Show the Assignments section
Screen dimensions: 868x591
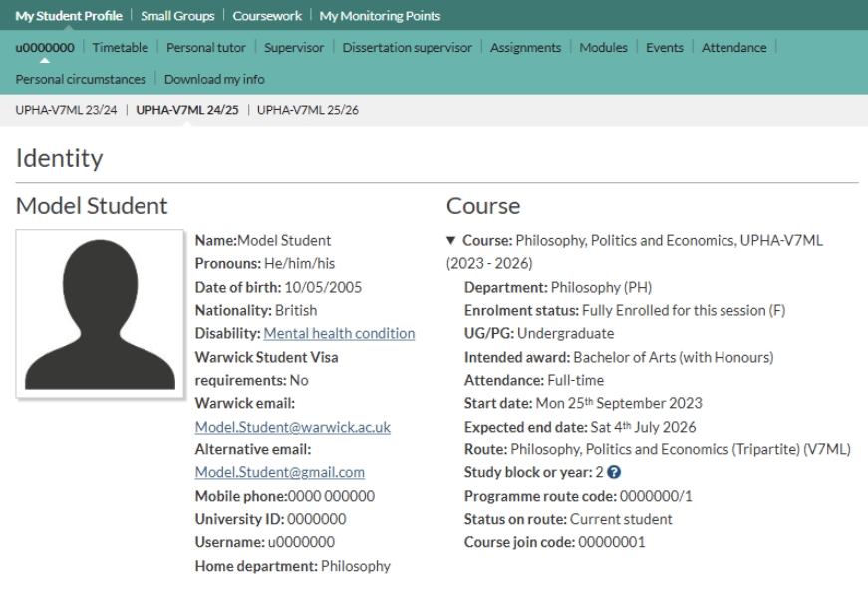click(525, 47)
